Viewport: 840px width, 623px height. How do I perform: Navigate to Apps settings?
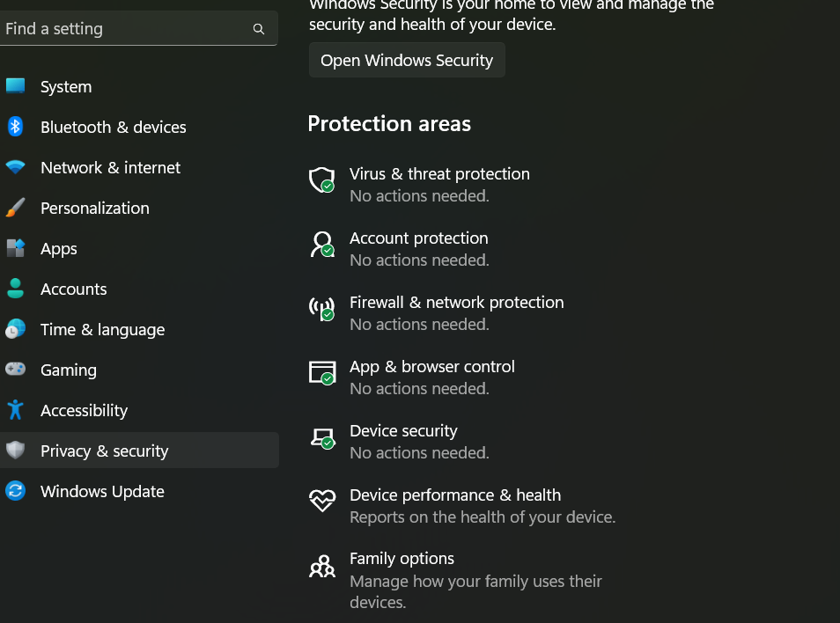click(59, 248)
